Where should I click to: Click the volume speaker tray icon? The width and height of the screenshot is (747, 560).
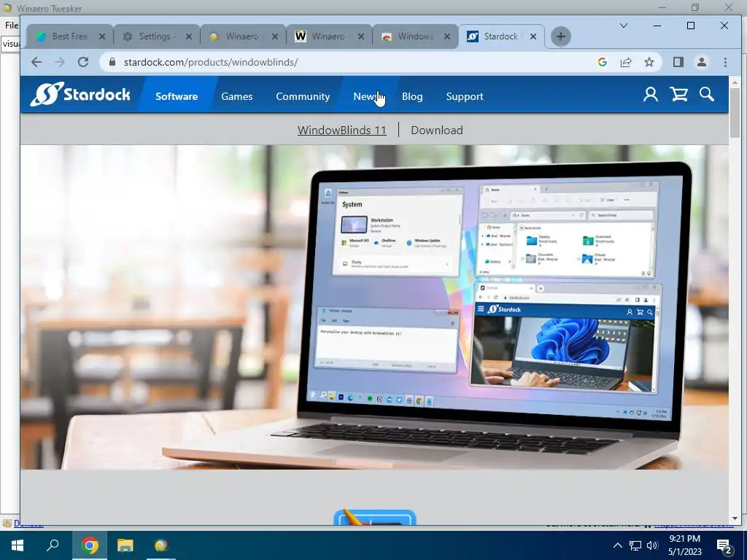click(x=652, y=545)
